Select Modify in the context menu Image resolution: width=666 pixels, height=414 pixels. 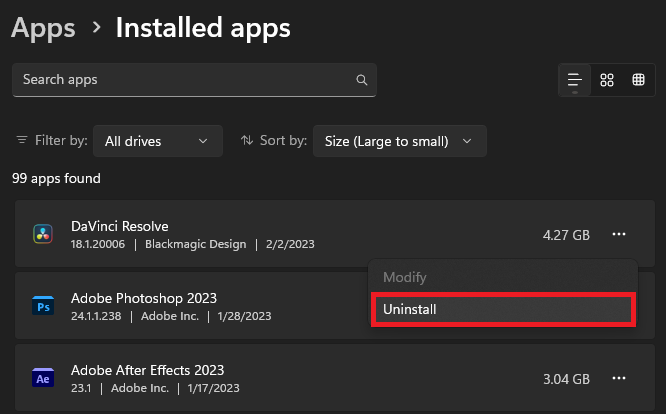click(x=502, y=277)
